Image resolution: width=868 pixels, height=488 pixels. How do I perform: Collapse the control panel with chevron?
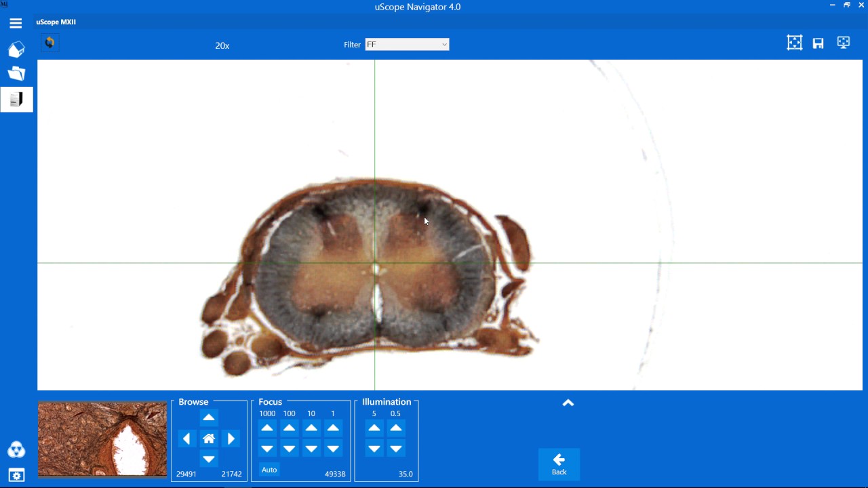pyautogui.click(x=568, y=403)
